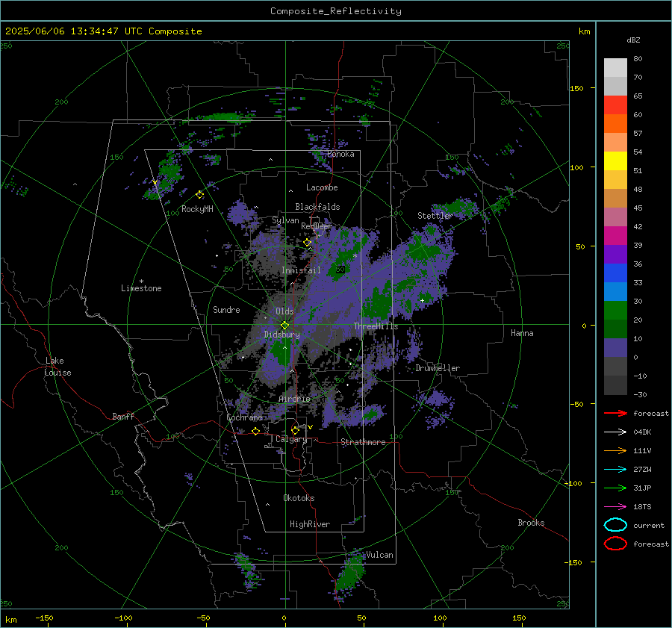Click the 'dBZ' legend heading
Image resolution: width=672 pixels, height=628 pixels.
pos(633,40)
